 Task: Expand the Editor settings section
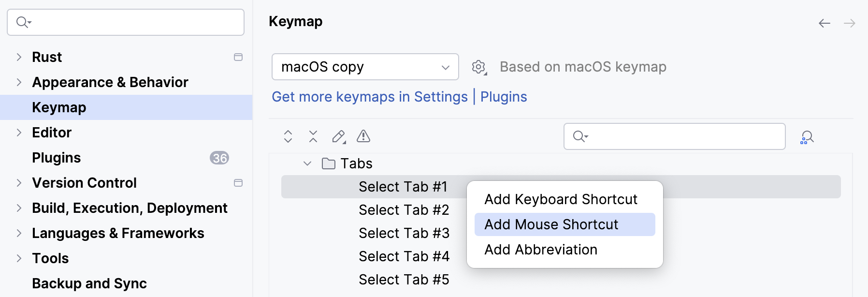point(19,133)
